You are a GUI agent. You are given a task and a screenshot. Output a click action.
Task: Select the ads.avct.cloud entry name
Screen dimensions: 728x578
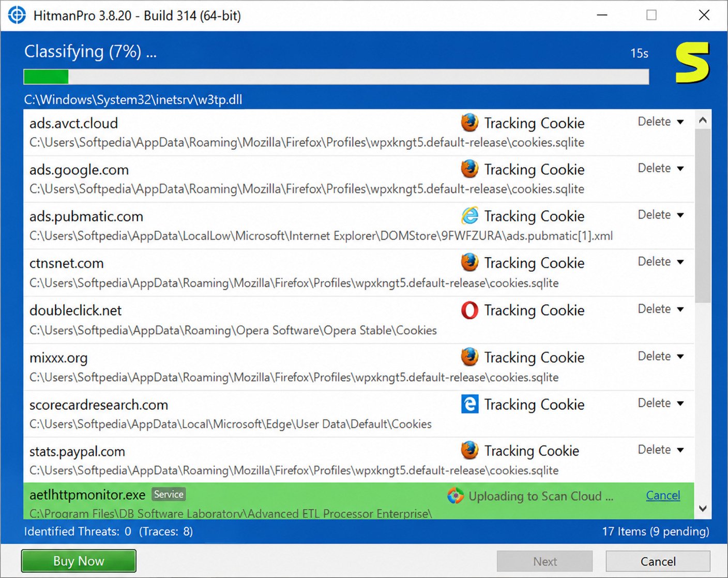[74, 123]
